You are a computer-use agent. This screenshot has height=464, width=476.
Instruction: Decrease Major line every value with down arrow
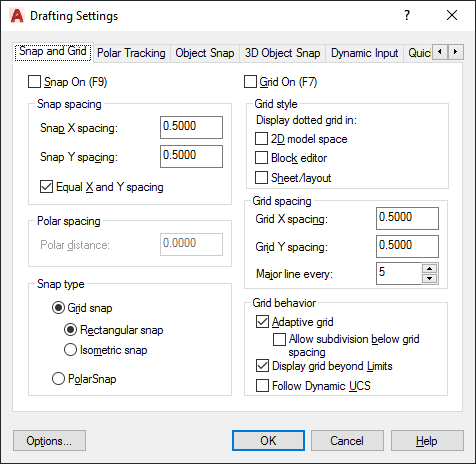(430, 278)
